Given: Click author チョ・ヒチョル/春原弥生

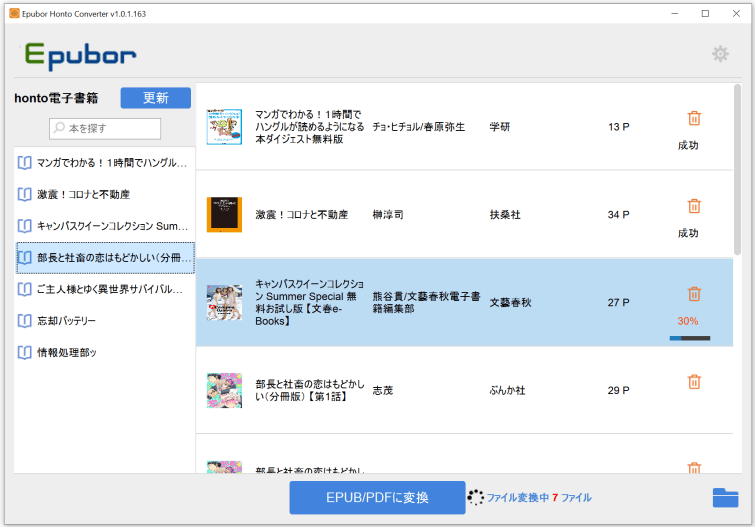Looking at the screenshot, I should click(x=418, y=127).
